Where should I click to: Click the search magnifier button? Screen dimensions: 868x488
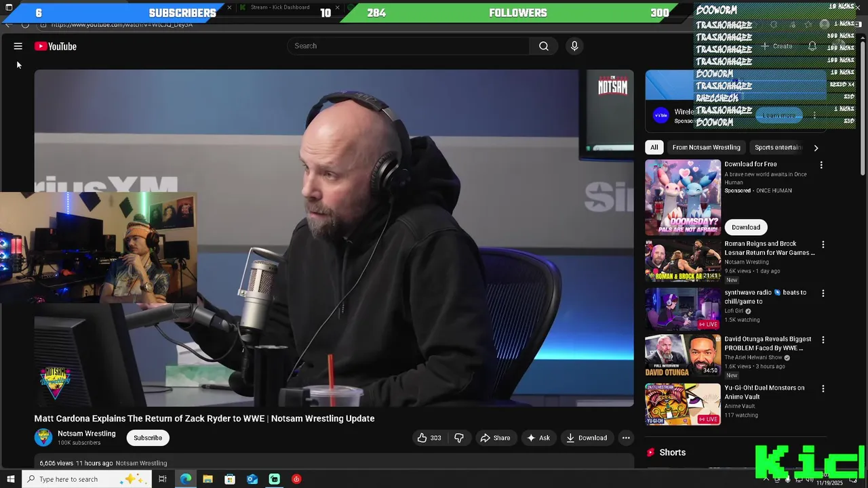pos(544,46)
